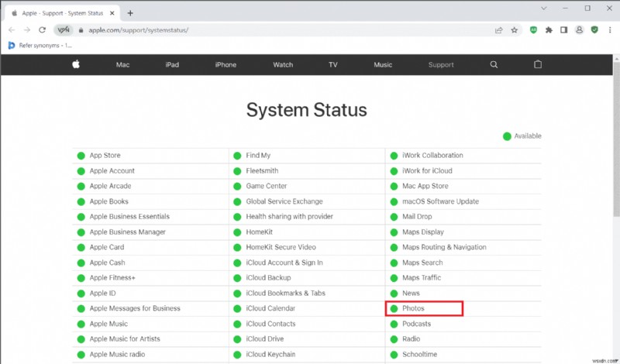Open the Mac menu item
The image size is (620, 364).
point(122,65)
